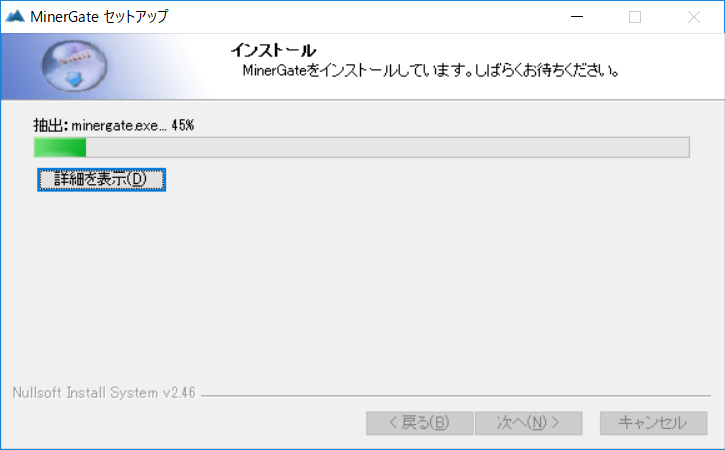
Task: Click the green installation progress bar
Action: click(x=362, y=148)
